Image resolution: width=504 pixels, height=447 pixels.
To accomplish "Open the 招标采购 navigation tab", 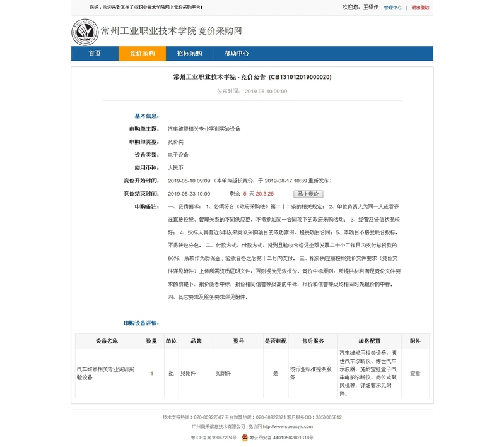I will [189, 54].
